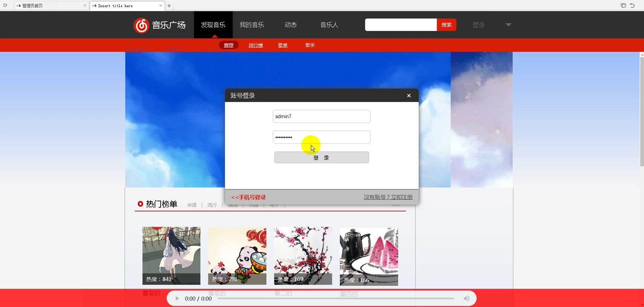Open the 排行榜 sub-navigation link
This screenshot has height=307, width=644.
(256, 45)
